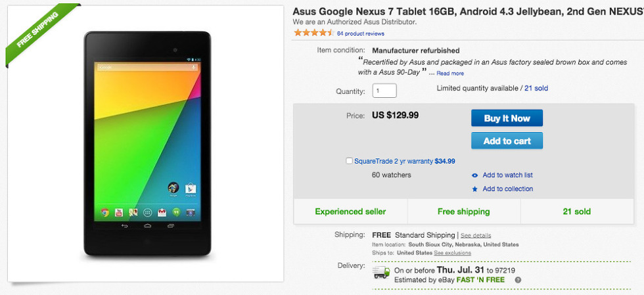The width and height of the screenshot is (644, 295).
Task: Click the green Free Shipping ribbon on the image
Action: point(38,34)
